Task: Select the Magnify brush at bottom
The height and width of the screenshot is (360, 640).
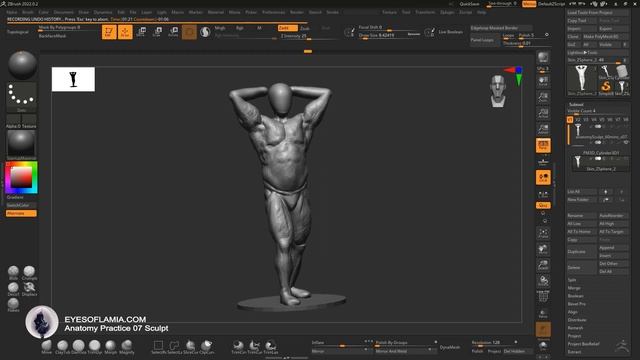Action: [x=127, y=347]
